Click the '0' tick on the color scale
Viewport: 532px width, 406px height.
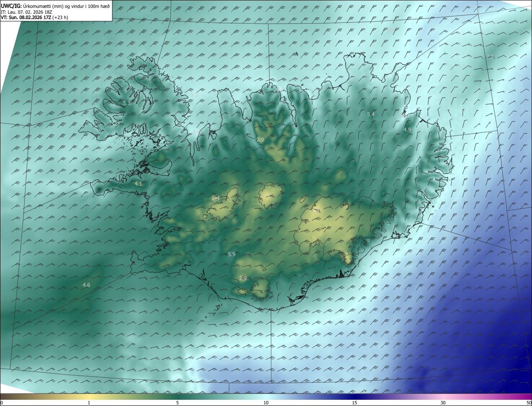[2, 403]
